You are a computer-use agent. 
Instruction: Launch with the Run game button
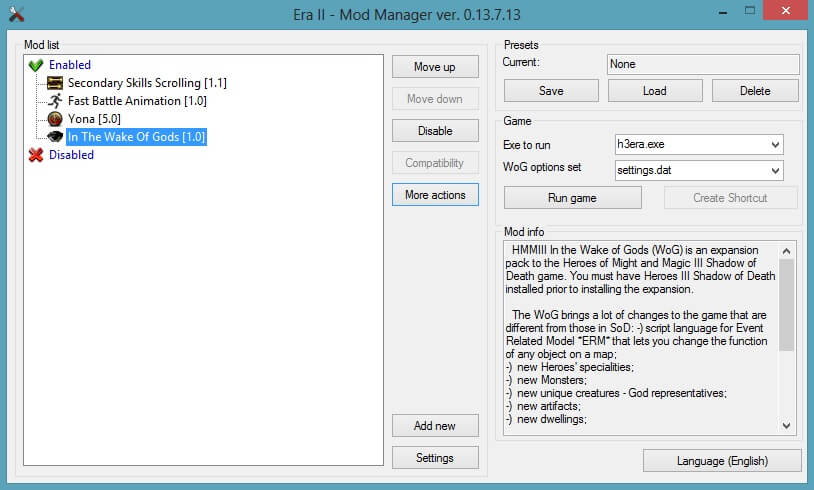[572, 198]
